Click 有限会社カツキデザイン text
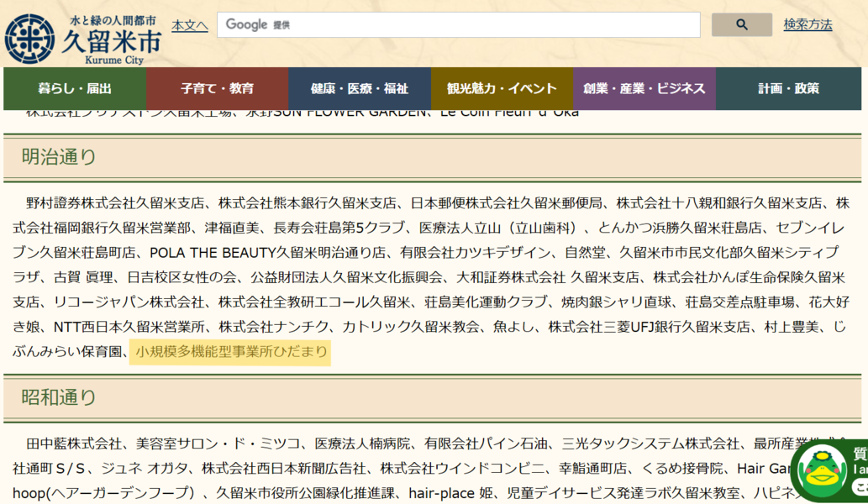 pos(476,253)
